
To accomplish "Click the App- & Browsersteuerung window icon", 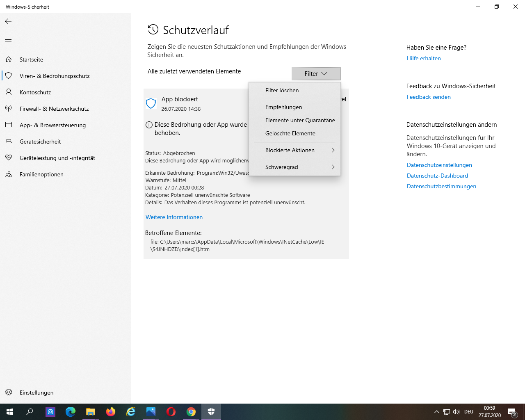I will pyautogui.click(x=9, y=125).
